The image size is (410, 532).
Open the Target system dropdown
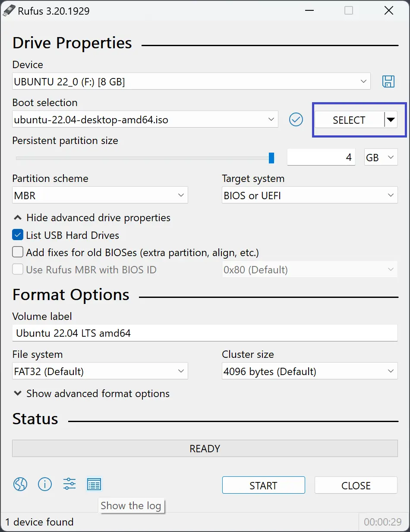click(309, 196)
